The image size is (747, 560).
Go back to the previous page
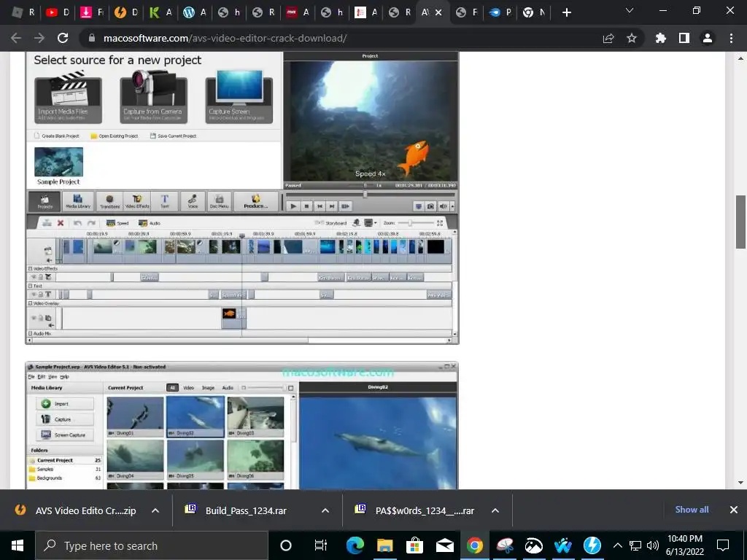coord(16,38)
